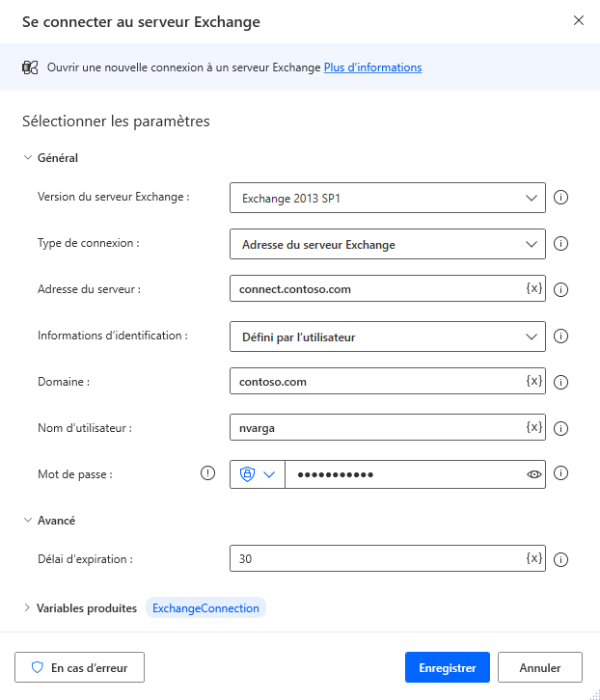The image size is (600, 700).
Task: Click info icon beside Type de connexion
Action: 560,243
